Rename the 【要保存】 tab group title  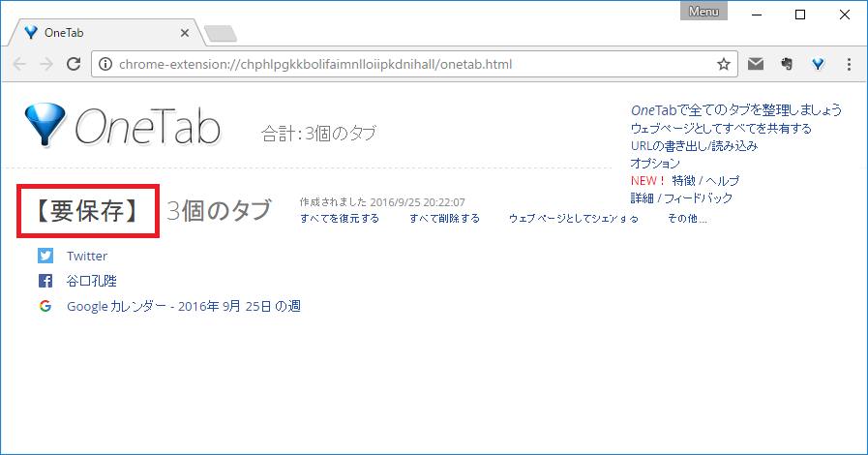pos(89,209)
